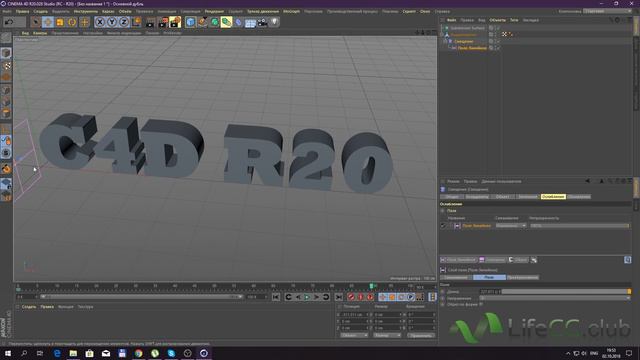Viewport: 640px width, 360px height.
Task: Add Cube primitive object
Action: pyautogui.click(x=190, y=22)
